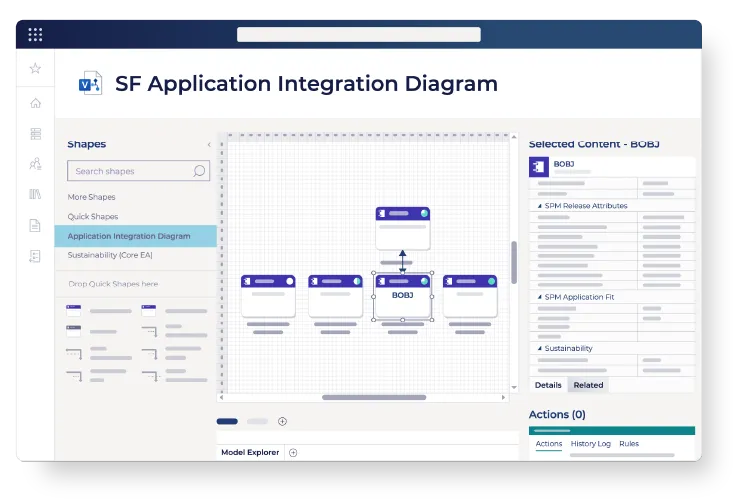
Task: Open the stacked rows icon in sidebar
Action: pyautogui.click(x=36, y=134)
